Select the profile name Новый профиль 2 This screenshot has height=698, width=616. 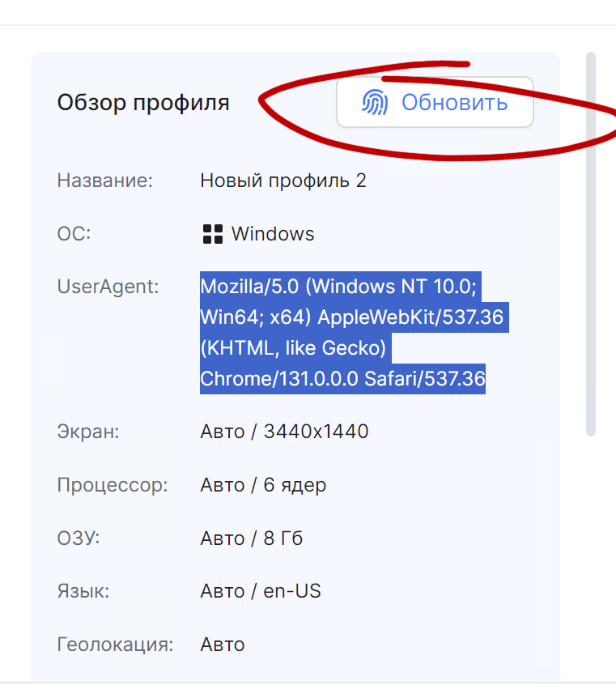(x=283, y=181)
